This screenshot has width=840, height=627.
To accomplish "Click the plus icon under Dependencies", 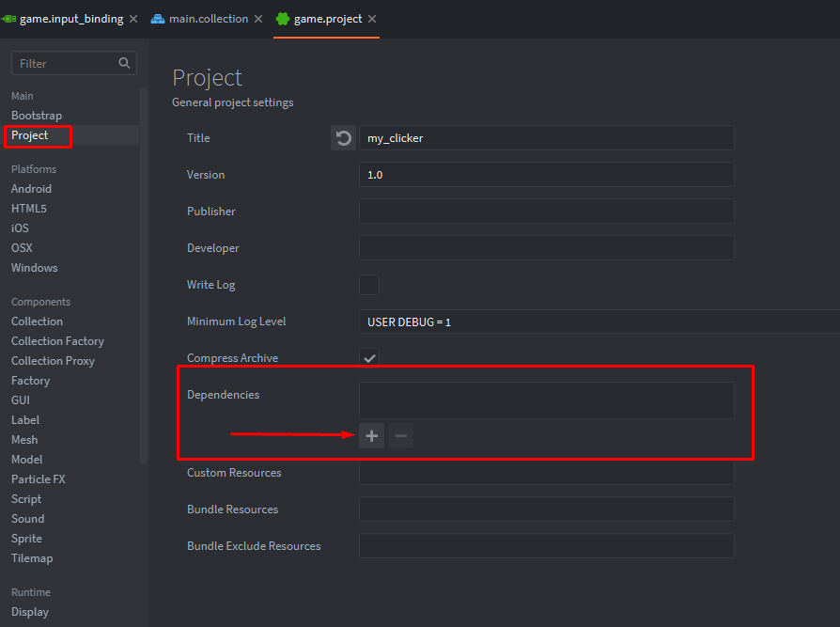I will tap(371, 436).
